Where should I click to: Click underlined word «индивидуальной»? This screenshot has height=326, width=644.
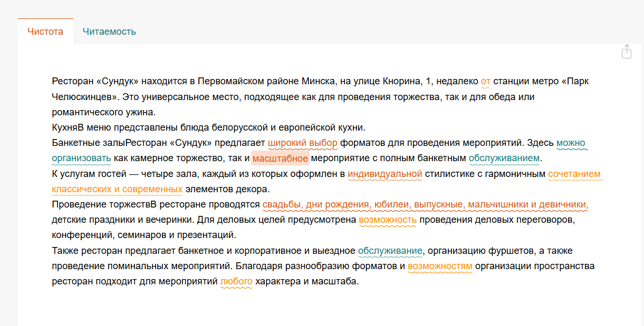coord(385,174)
